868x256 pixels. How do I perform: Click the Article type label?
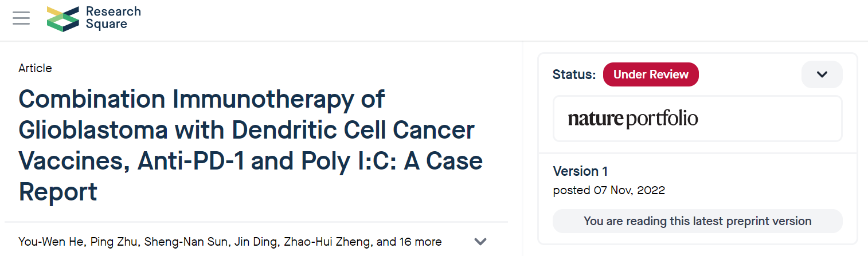click(x=35, y=68)
